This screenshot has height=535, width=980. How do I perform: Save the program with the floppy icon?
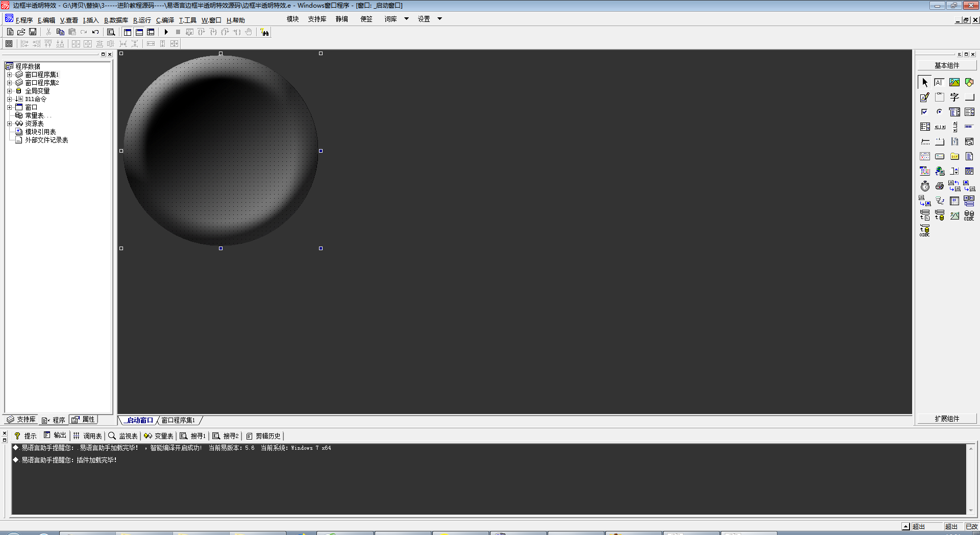pyautogui.click(x=33, y=32)
